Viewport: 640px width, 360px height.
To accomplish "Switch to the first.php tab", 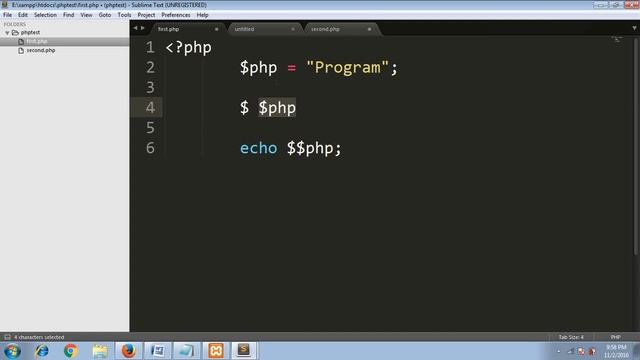I will pos(168,29).
